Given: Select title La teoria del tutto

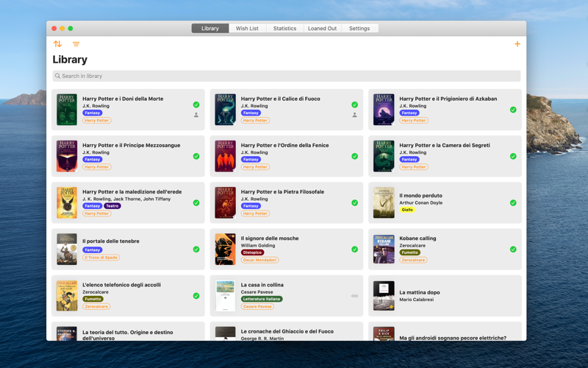Looking at the screenshot, I should (127, 335).
